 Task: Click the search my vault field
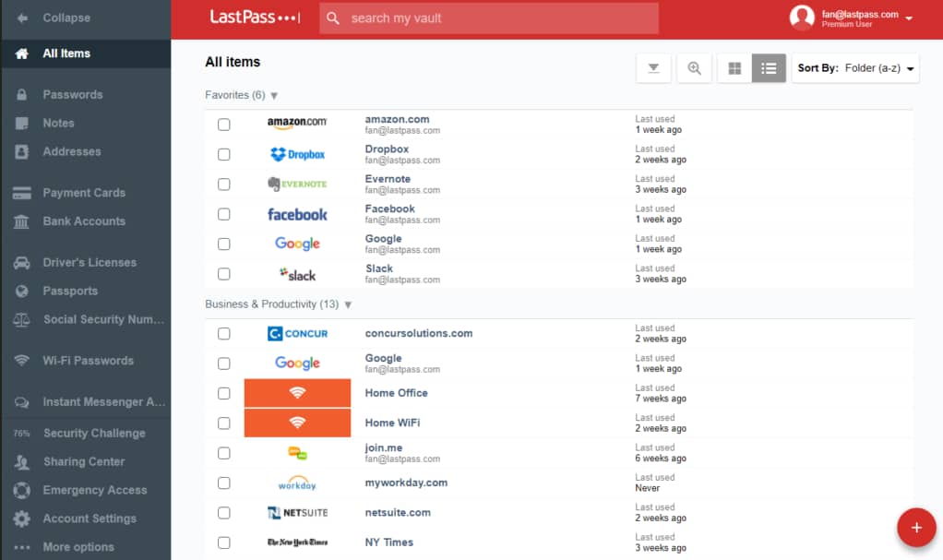pyautogui.click(x=489, y=18)
